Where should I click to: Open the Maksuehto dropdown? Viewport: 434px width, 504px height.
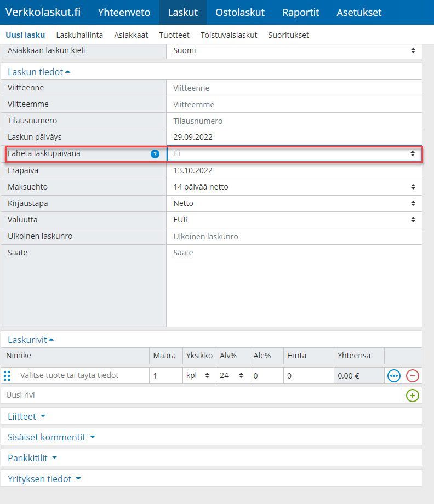pos(294,187)
